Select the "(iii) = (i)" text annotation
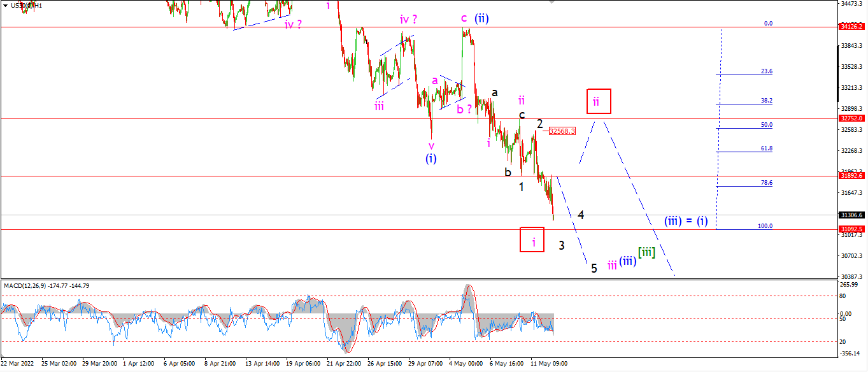 click(x=687, y=221)
